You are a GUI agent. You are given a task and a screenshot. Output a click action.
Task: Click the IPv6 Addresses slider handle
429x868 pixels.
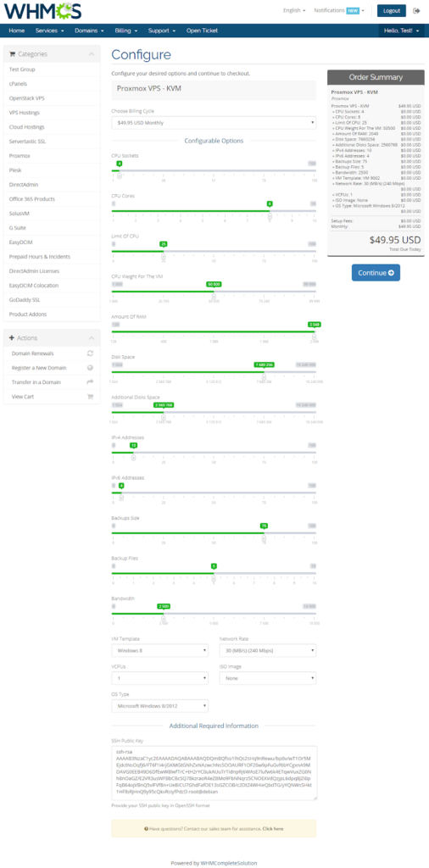click(x=121, y=498)
